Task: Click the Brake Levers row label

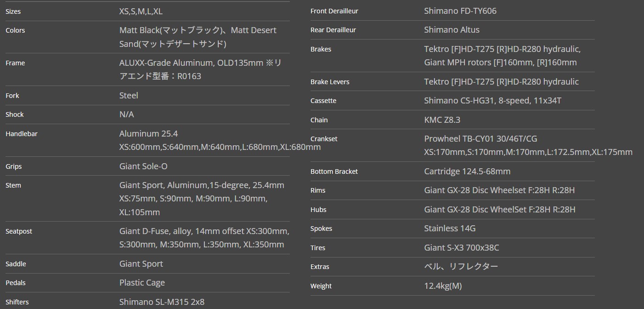Action: point(330,82)
